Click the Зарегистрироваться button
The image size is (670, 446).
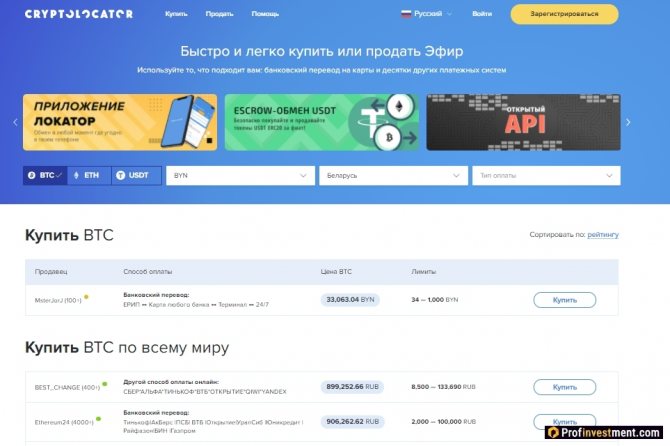tap(564, 14)
